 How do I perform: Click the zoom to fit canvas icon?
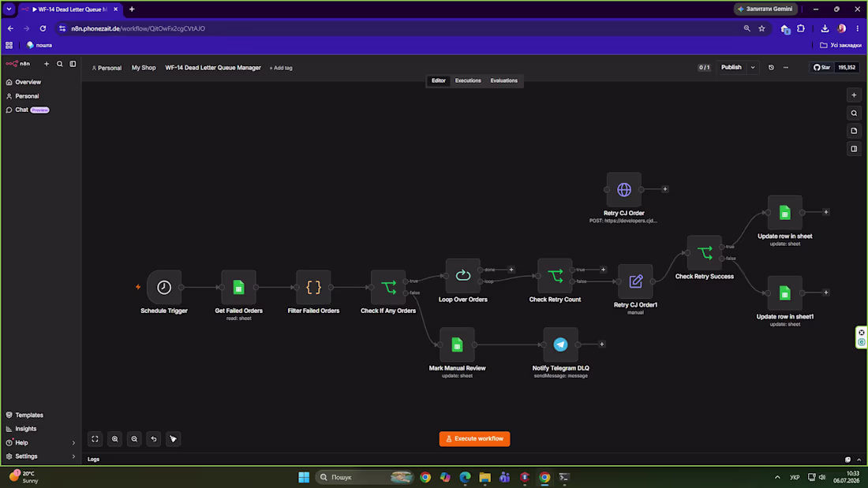pyautogui.click(x=95, y=439)
